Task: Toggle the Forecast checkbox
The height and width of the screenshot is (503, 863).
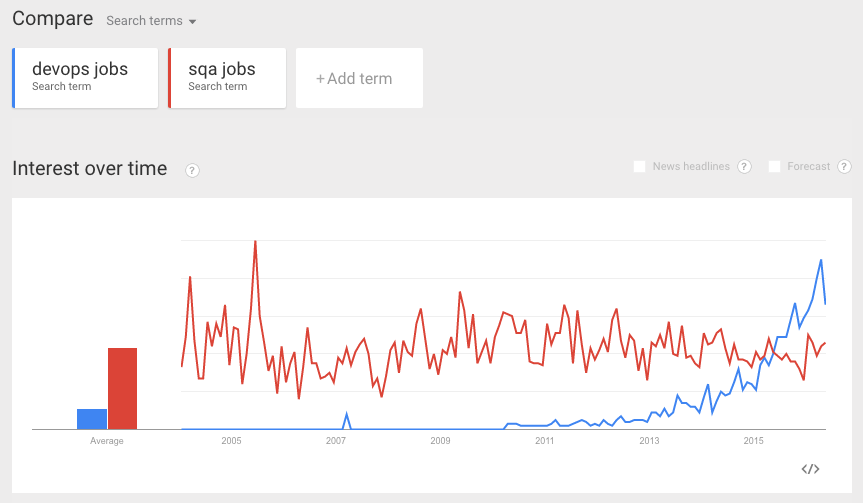Action: coord(774,166)
